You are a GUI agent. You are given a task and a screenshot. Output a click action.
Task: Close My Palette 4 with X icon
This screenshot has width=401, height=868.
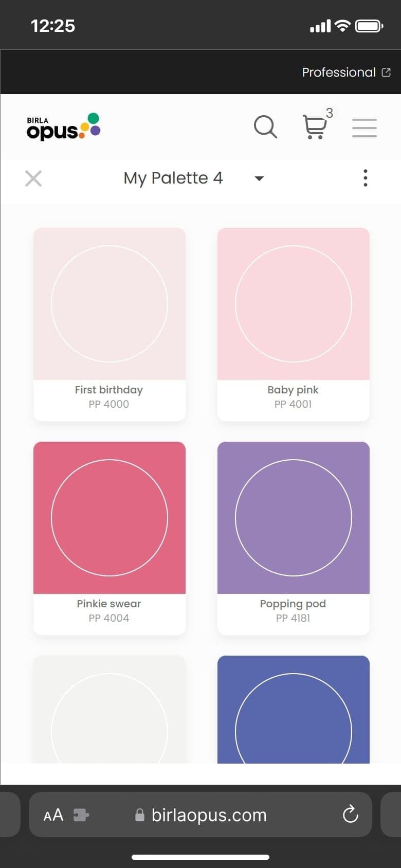(x=33, y=178)
